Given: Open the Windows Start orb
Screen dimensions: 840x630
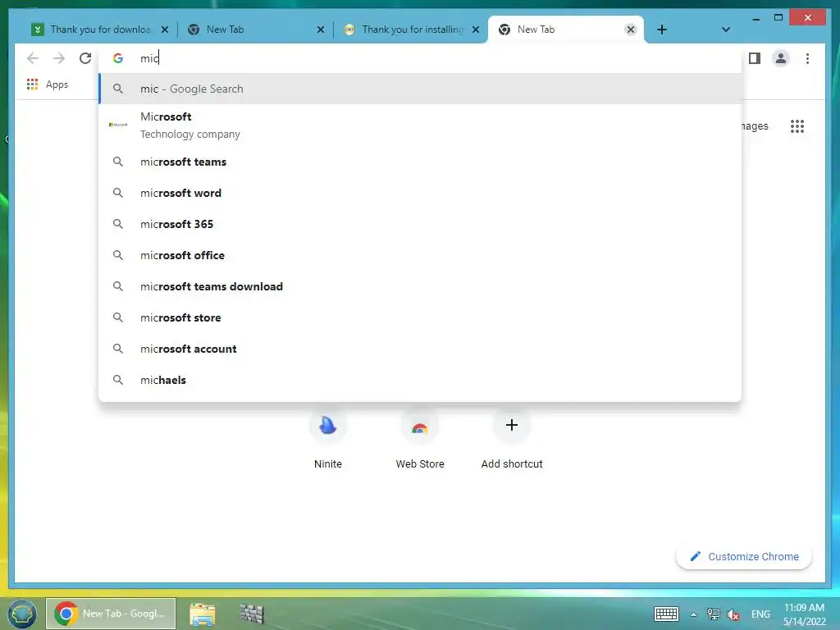Looking at the screenshot, I should click(x=22, y=614).
